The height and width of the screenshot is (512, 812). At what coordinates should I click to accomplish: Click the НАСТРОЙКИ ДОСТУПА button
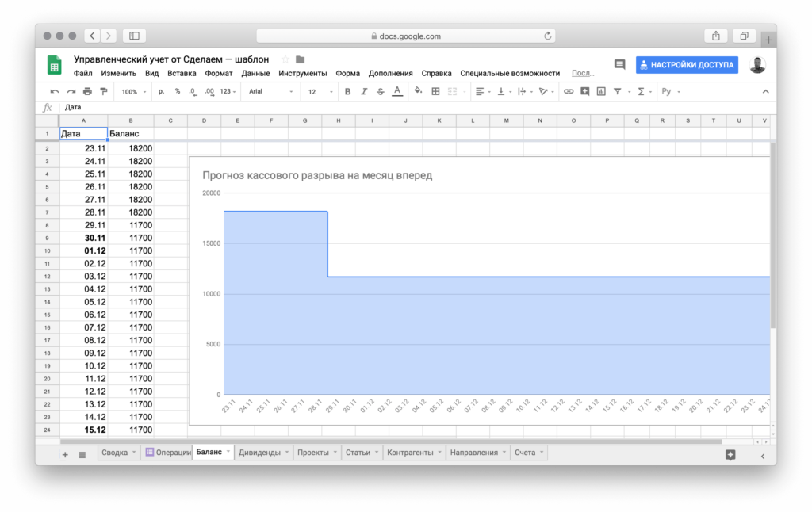tap(687, 65)
